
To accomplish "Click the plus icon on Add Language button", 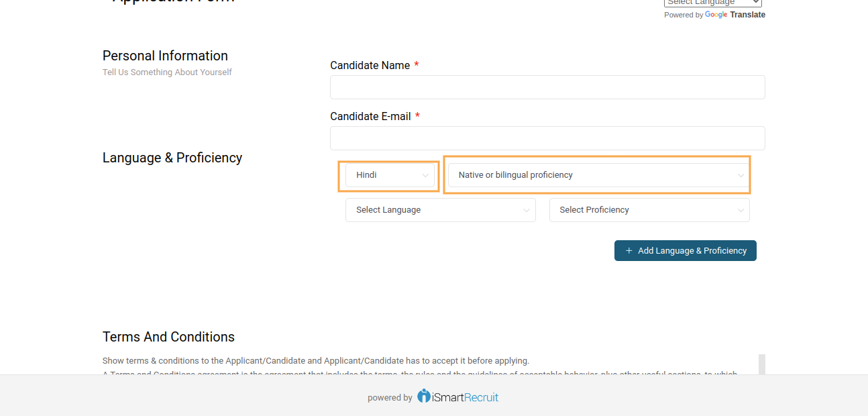I will click(x=629, y=250).
